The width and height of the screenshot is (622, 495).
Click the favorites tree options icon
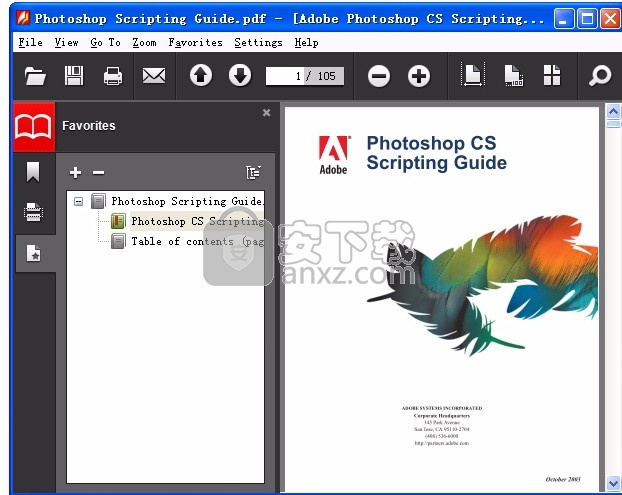tap(253, 173)
